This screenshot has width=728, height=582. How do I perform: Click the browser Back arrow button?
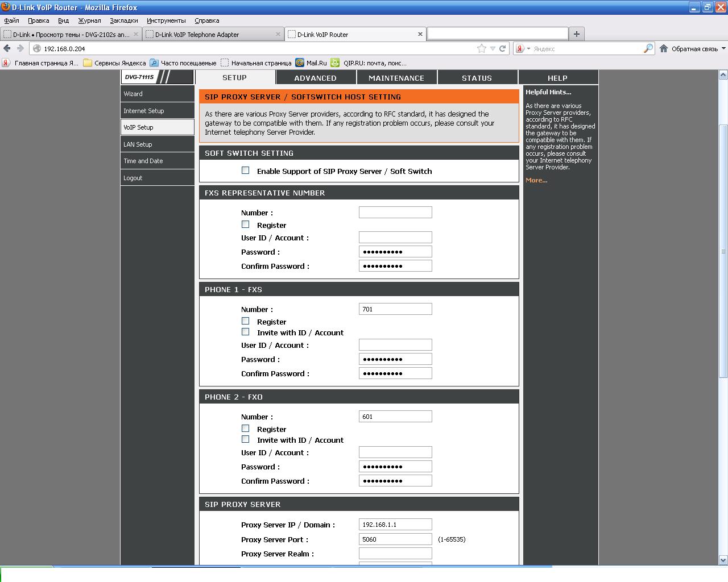pos(7,49)
